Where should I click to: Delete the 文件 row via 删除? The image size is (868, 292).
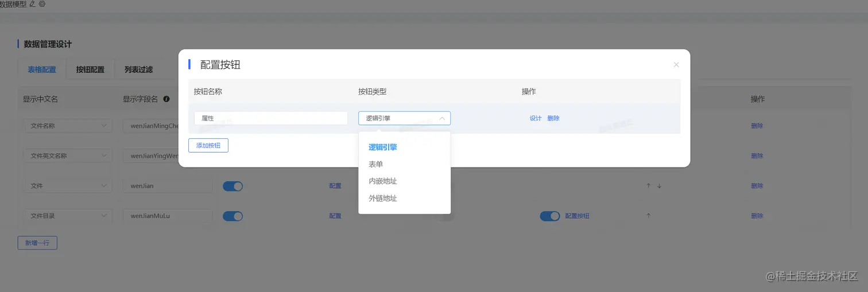(757, 186)
